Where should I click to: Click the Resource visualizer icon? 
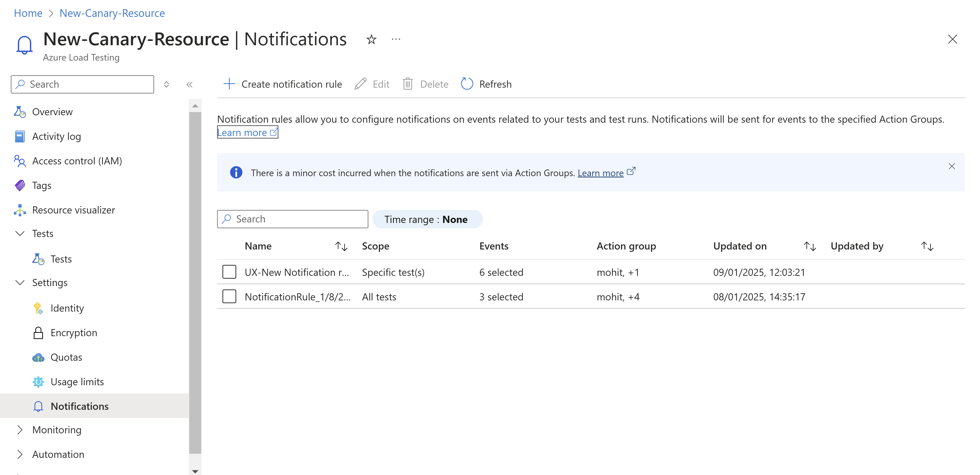pyautogui.click(x=20, y=210)
